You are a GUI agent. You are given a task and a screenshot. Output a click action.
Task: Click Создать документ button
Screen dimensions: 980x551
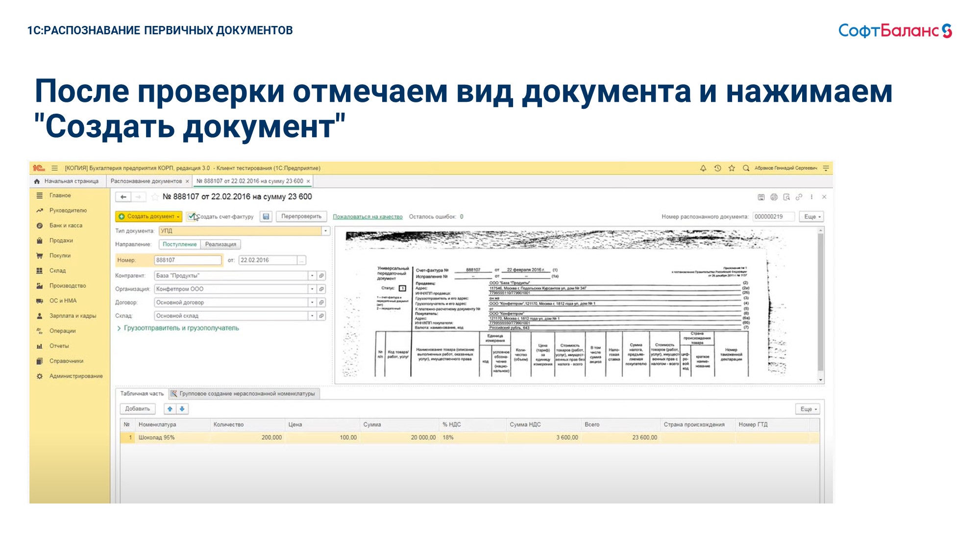[149, 216]
